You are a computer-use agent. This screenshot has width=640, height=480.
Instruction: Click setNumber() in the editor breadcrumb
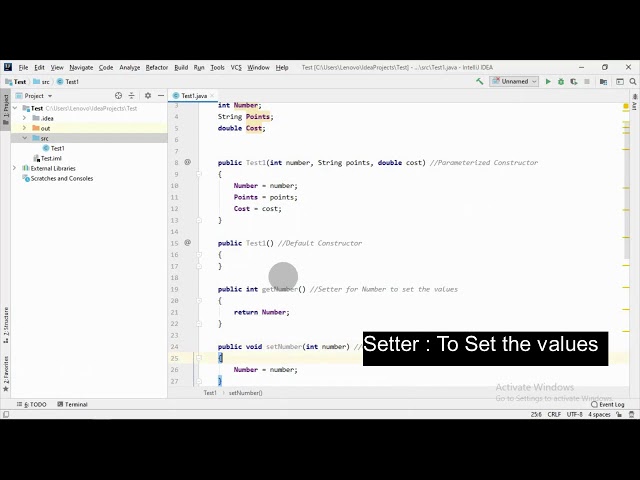pos(245,393)
